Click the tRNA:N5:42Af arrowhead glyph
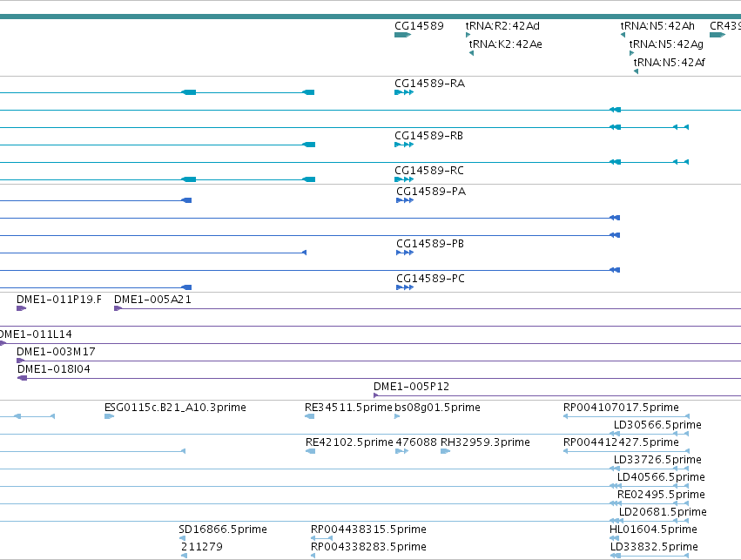741x560 pixels. pyautogui.click(x=637, y=71)
